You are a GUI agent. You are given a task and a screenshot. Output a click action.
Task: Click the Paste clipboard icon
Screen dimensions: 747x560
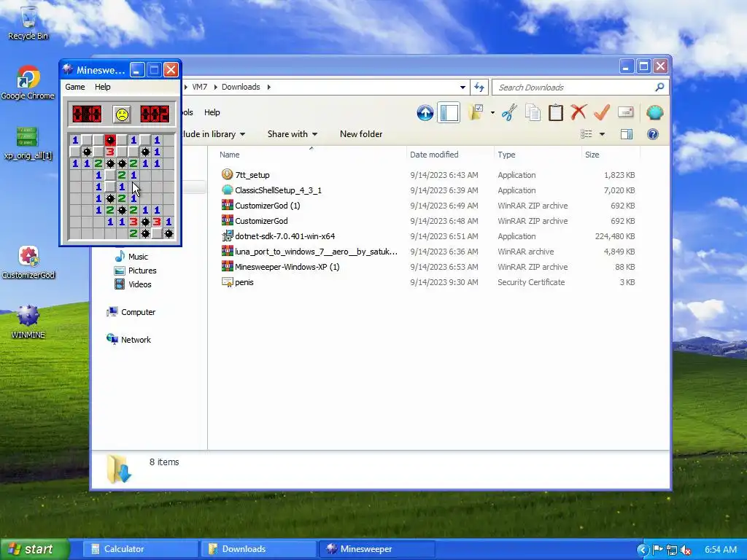tap(555, 113)
